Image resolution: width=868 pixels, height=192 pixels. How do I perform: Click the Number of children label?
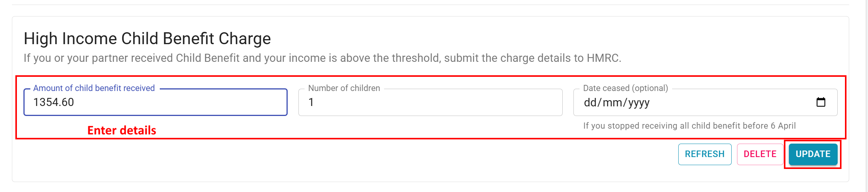[x=344, y=88]
